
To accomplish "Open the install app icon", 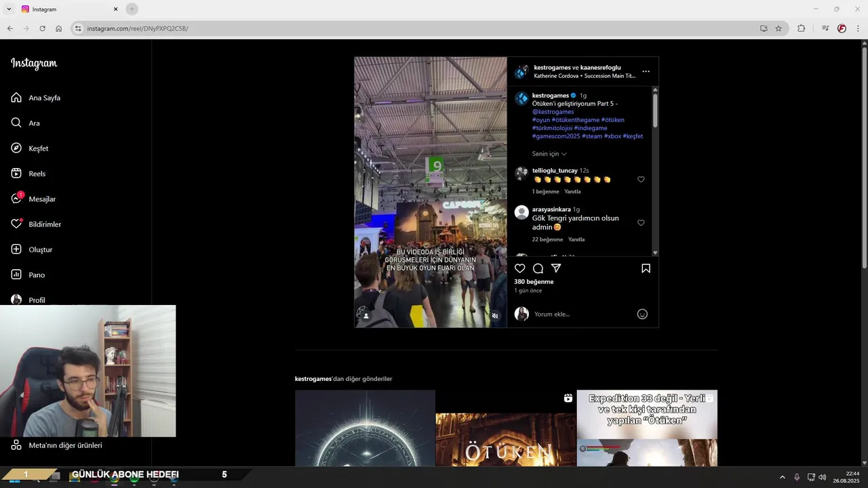I will (764, 28).
